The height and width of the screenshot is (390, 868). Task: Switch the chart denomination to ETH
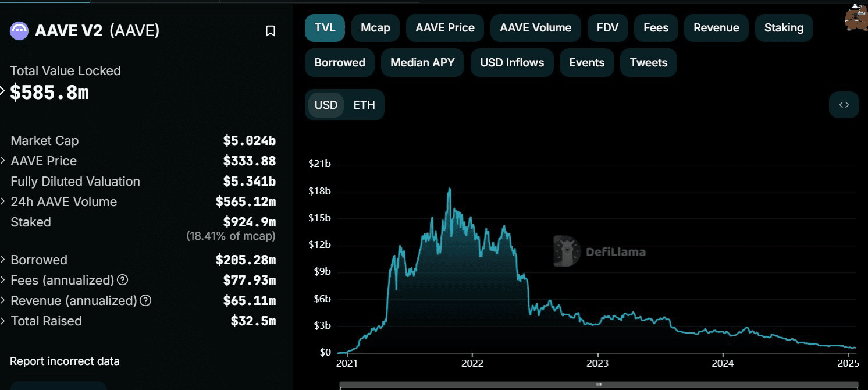click(364, 105)
